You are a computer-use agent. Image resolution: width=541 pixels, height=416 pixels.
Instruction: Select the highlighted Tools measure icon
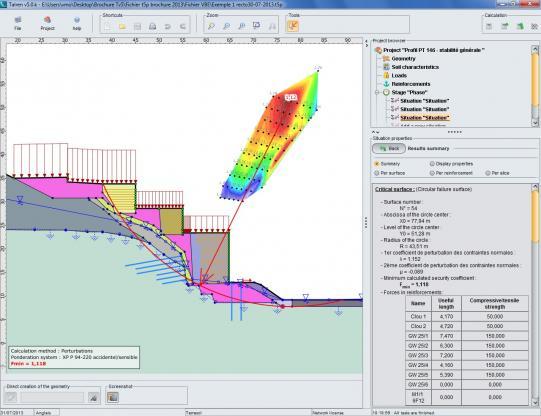tap(293, 26)
